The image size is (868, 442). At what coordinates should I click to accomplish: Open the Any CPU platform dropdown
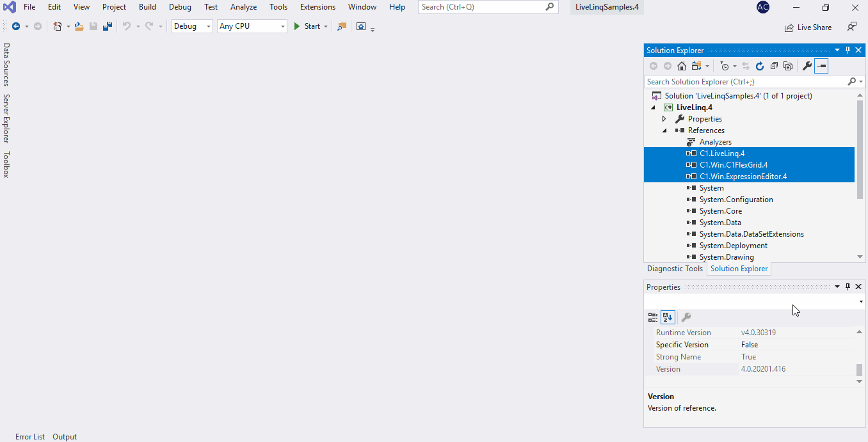[x=282, y=27]
